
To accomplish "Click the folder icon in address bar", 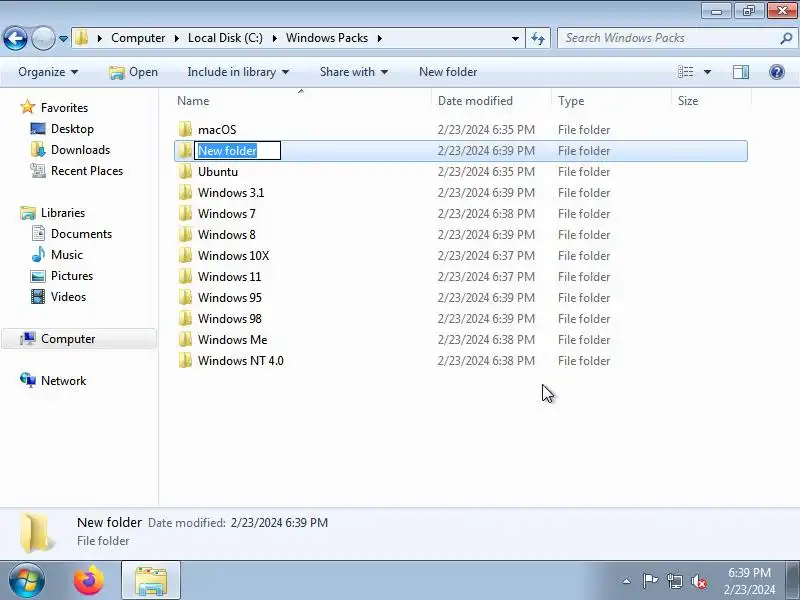I will click(x=82, y=38).
